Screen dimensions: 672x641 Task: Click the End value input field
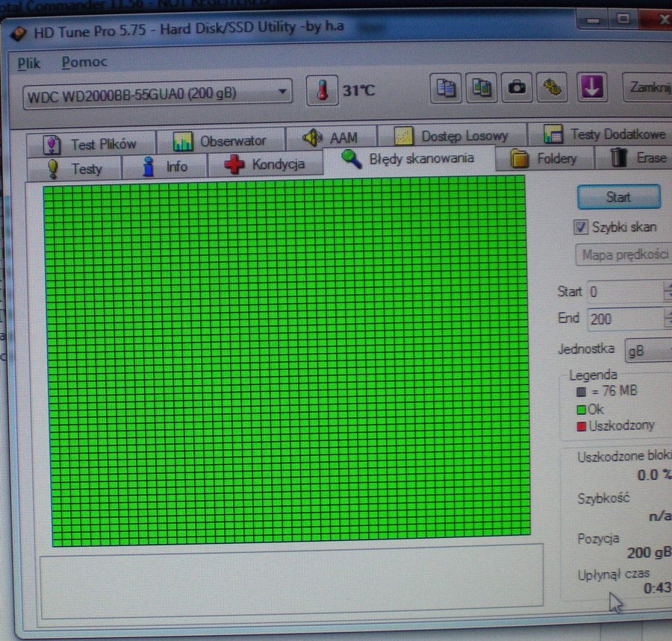click(x=623, y=319)
